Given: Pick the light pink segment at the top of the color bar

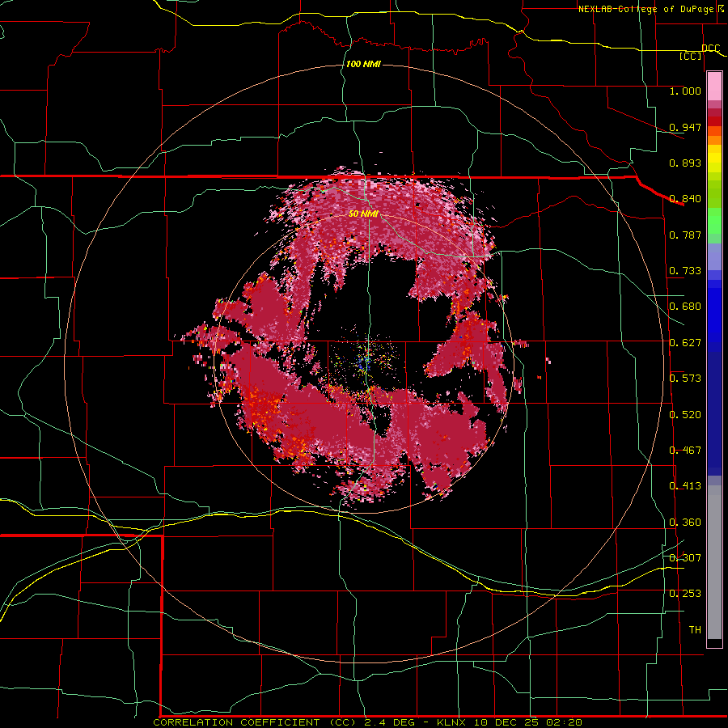Looking at the screenshot, I should [714, 87].
